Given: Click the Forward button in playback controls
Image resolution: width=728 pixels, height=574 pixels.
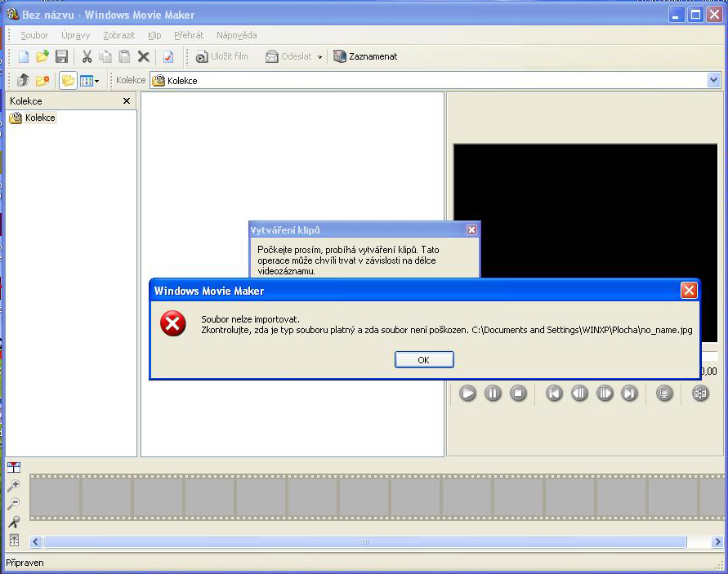Looking at the screenshot, I should 630,394.
